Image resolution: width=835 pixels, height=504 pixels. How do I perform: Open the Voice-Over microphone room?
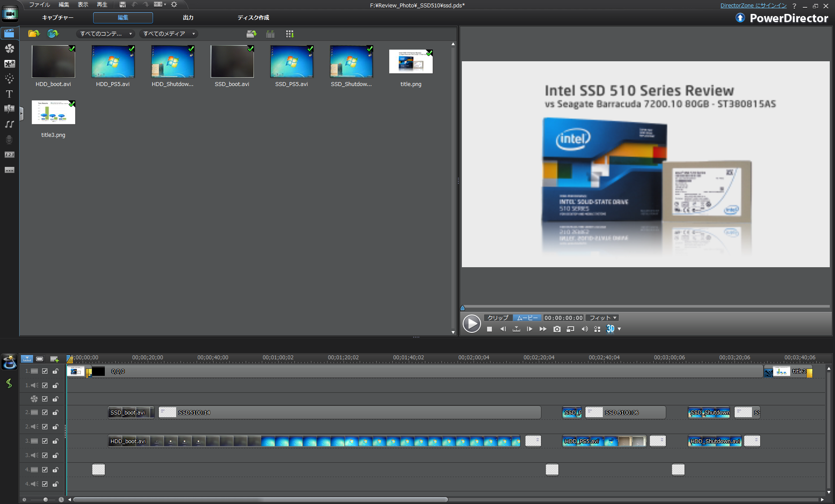[x=9, y=139]
